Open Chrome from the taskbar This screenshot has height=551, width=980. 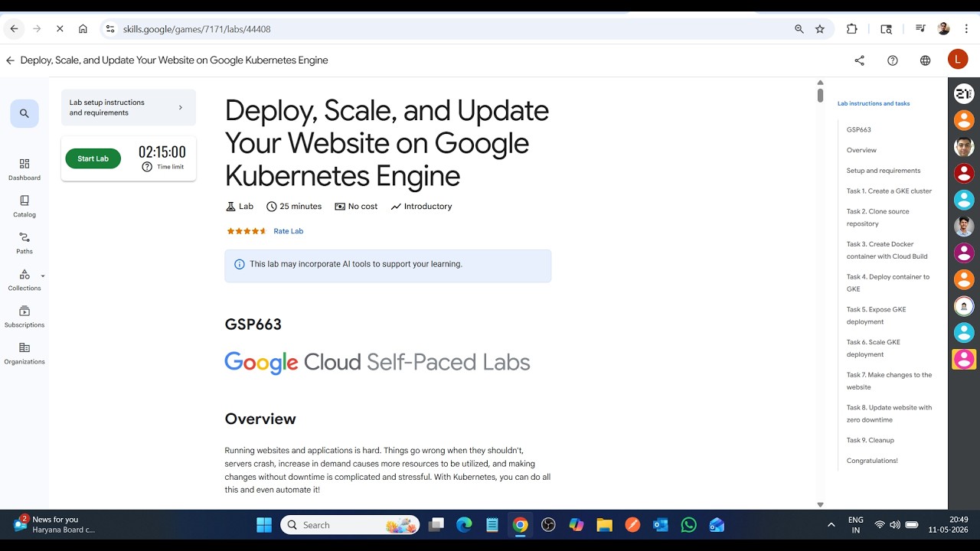(x=521, y=525)
